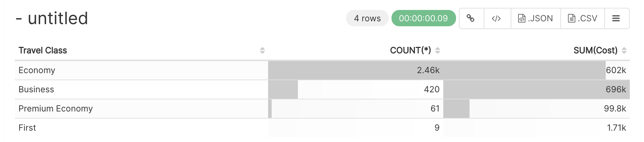Copy the permalink using the link icon
The height and width of the screenshot is (142, 644).
pos(471,18)
